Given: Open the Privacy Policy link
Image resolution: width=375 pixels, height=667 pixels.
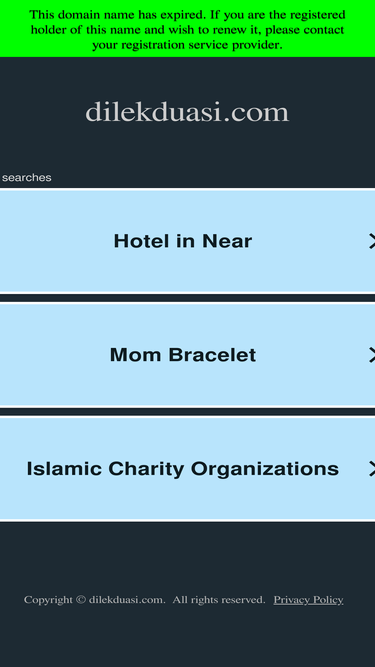Looking at the screenshot, I should [x=308, y=599].
